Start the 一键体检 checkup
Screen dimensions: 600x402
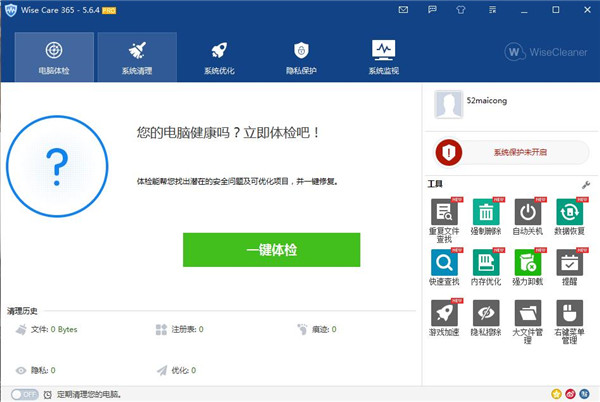(x=271, y=250)
